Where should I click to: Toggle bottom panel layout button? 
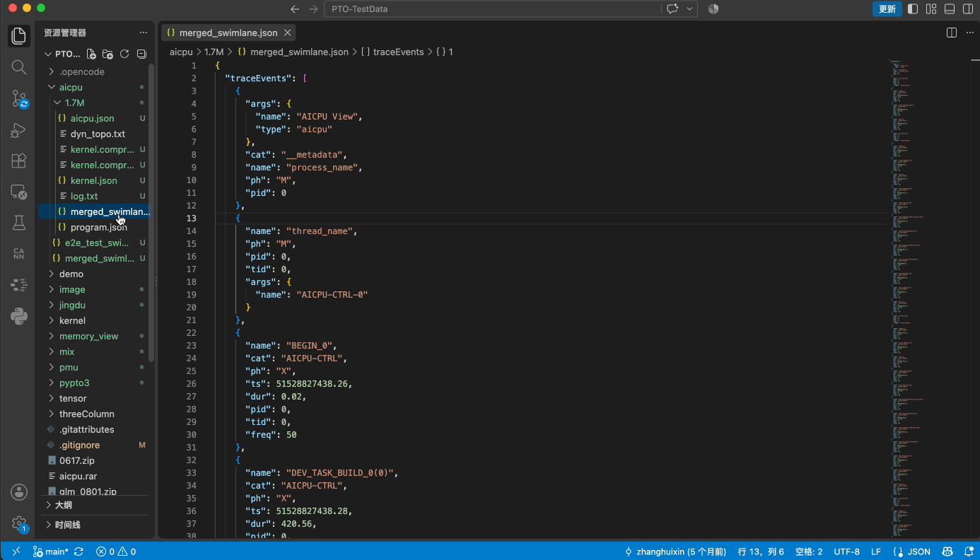click(x=950, y=9)
